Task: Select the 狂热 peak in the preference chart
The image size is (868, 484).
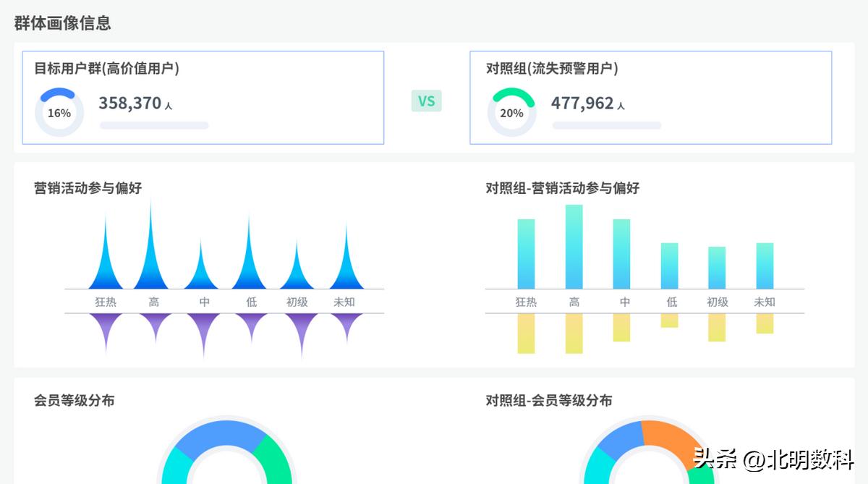Action: coord(106,268)
